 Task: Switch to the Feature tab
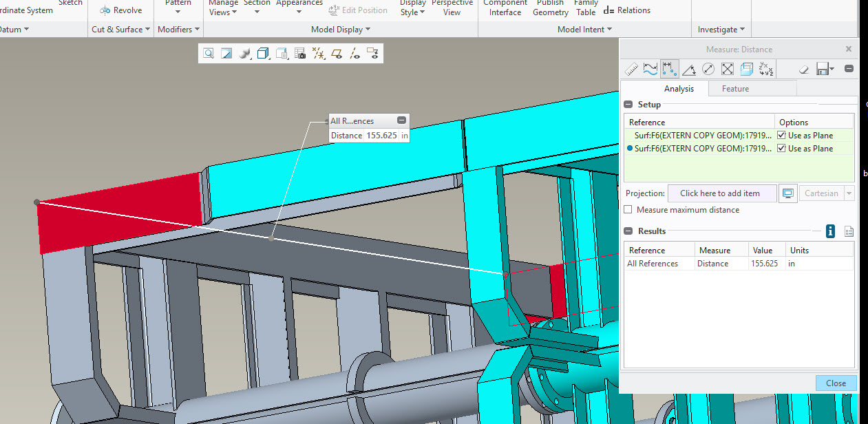[x=735, y=88]
